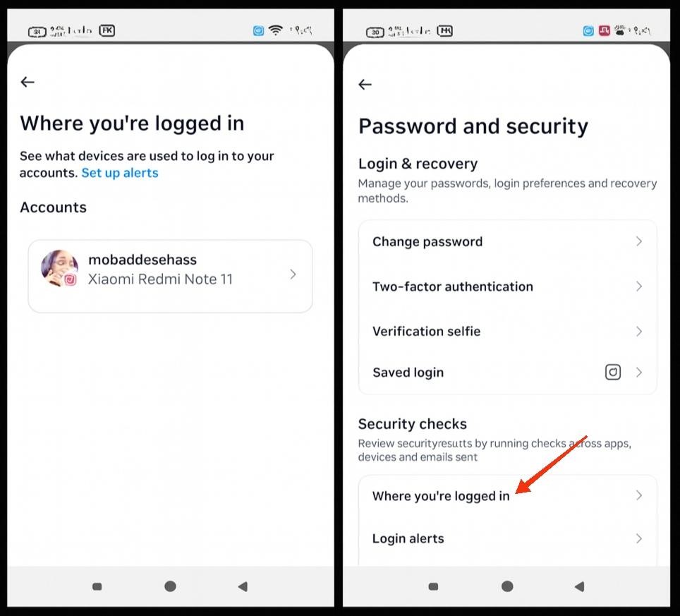This screenshot has height=616, width=680.
Task: Open Verification selfie option
Action: tap(507, 332)
